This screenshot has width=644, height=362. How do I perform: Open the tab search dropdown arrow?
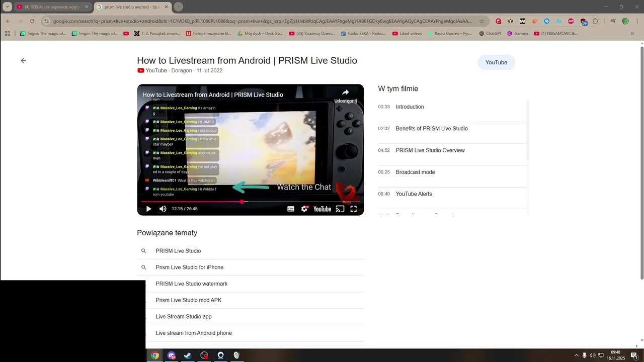coord(7,7)
